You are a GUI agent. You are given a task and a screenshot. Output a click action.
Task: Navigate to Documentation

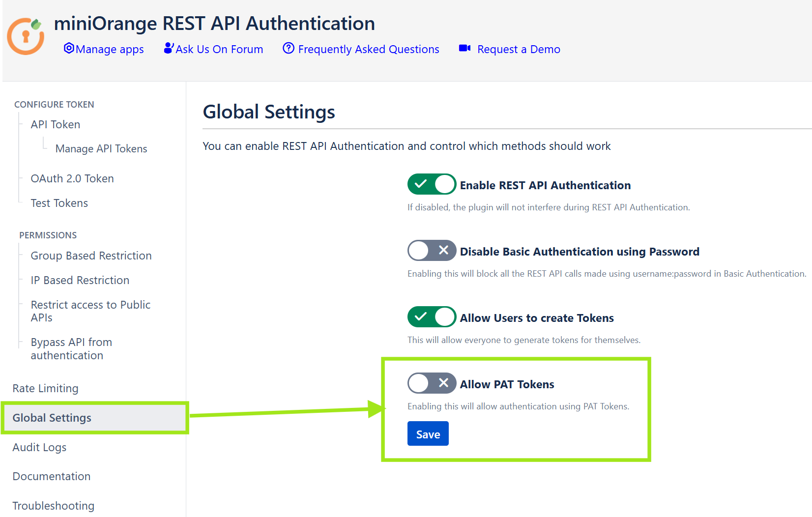point(51,476)
